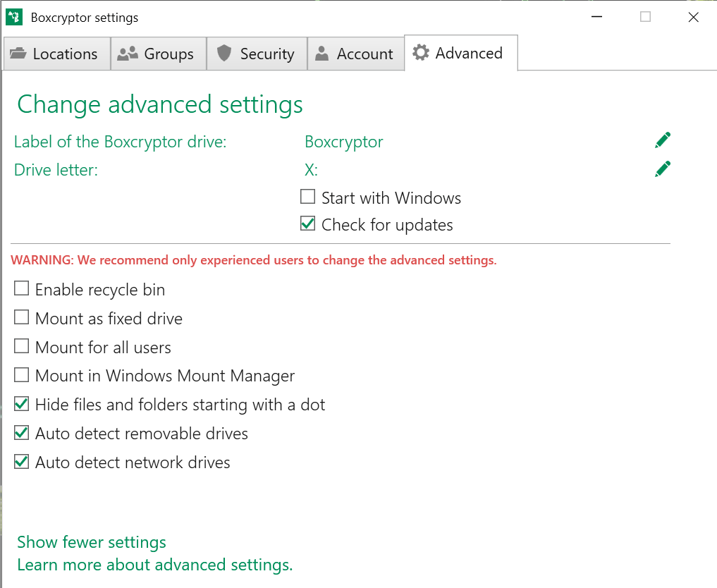Select the Account tab
This screenshot has height=588, width=717.
pyautogui.click(x=355, y=54)
